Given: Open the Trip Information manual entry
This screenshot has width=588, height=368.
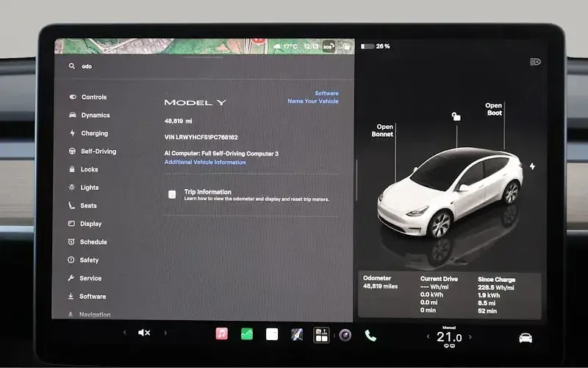Looking at the screenshot, I should (x=251, y=194).
